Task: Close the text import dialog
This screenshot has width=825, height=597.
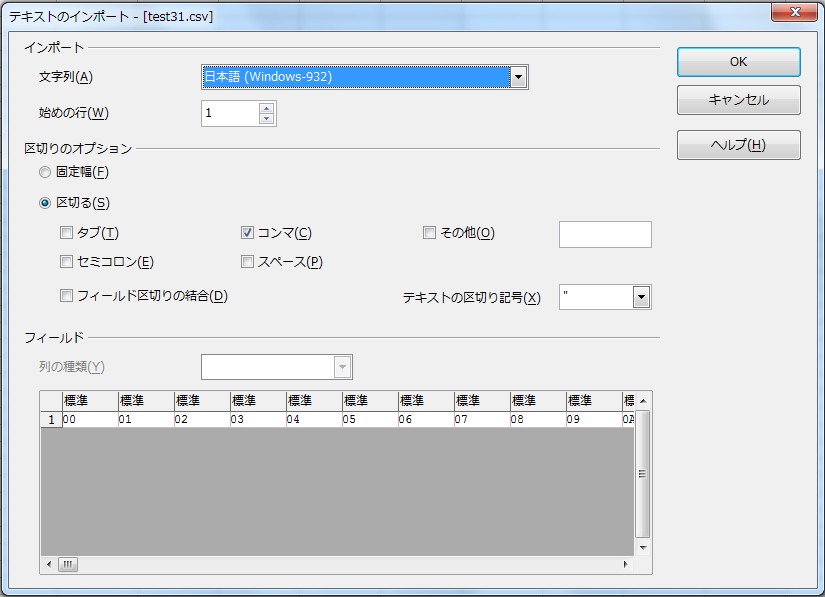Action: pyautogui.click(x=795, y=12)
